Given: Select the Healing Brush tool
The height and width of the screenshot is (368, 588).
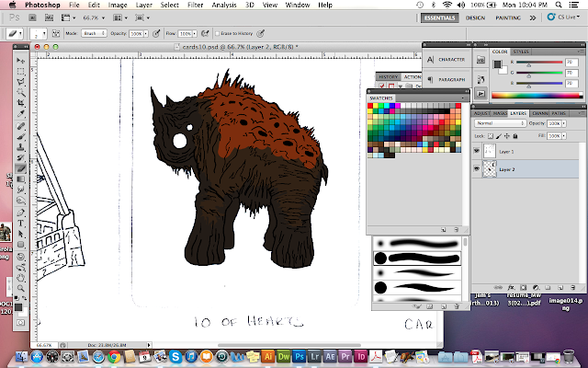Looking at the screenshot, I should (20, 126).
